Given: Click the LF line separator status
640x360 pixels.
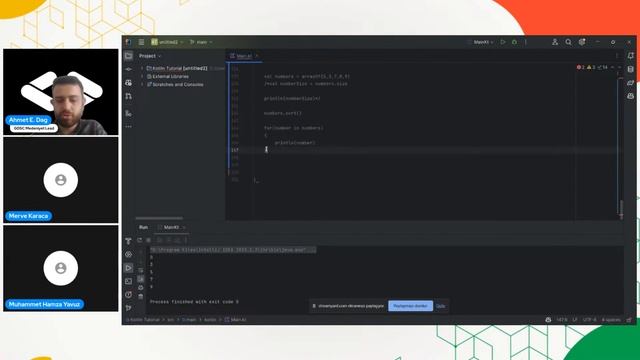Looking at the screenshot, I should pos(575,320).
